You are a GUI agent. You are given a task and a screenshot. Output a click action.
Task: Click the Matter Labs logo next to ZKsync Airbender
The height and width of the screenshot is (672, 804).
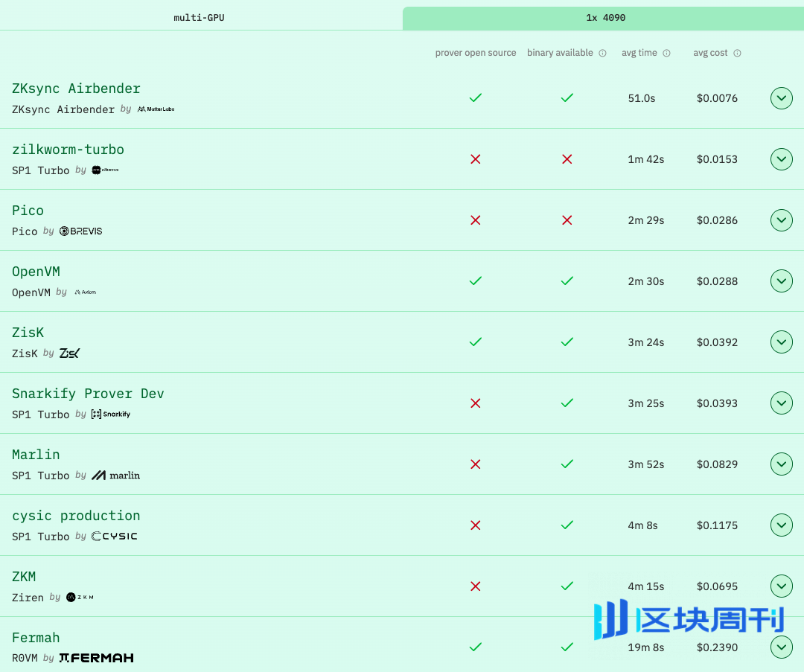[156, 109]
